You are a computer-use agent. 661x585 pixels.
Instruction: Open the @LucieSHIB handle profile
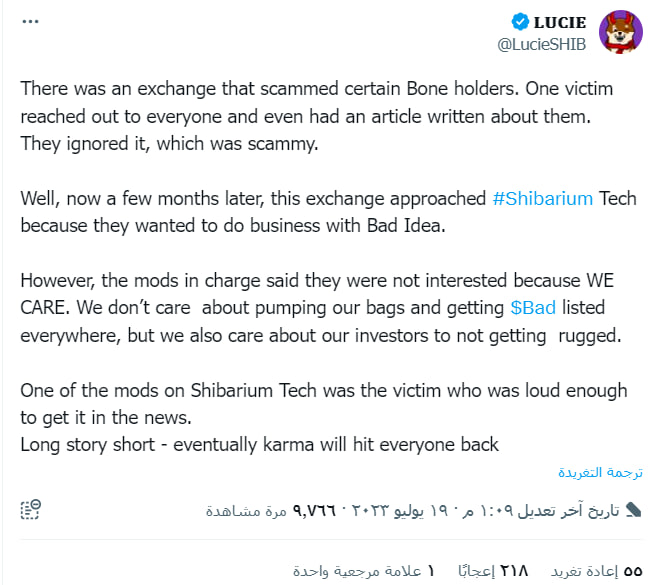(542, 44)
